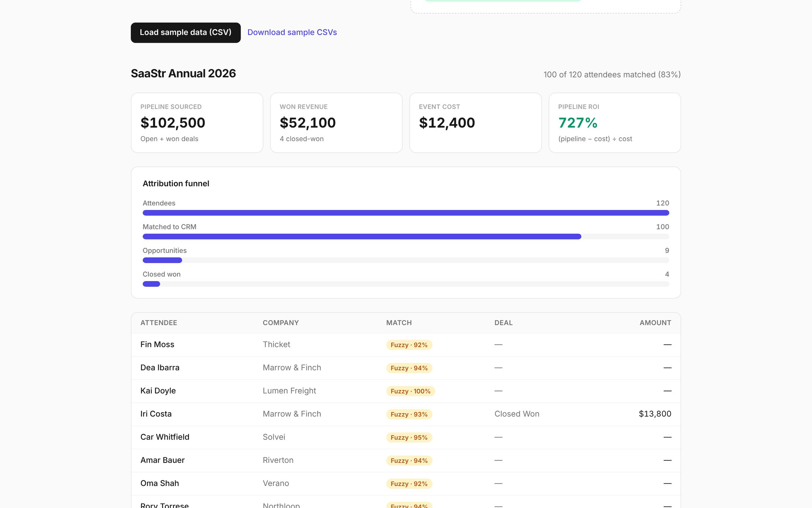This screenshot has height=508, width=812.
Task: Click the Fuzzy · 93% match badge
Action: click(409, 414)
